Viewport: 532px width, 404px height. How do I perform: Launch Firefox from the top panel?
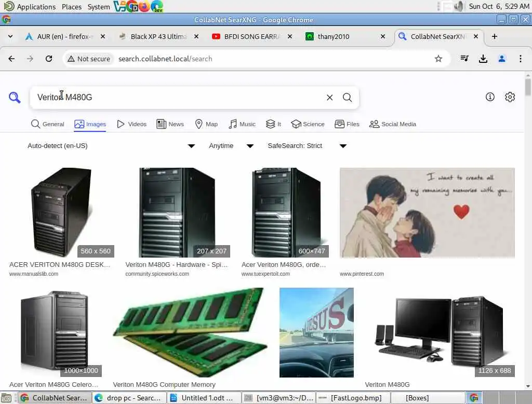pos(144,6)
